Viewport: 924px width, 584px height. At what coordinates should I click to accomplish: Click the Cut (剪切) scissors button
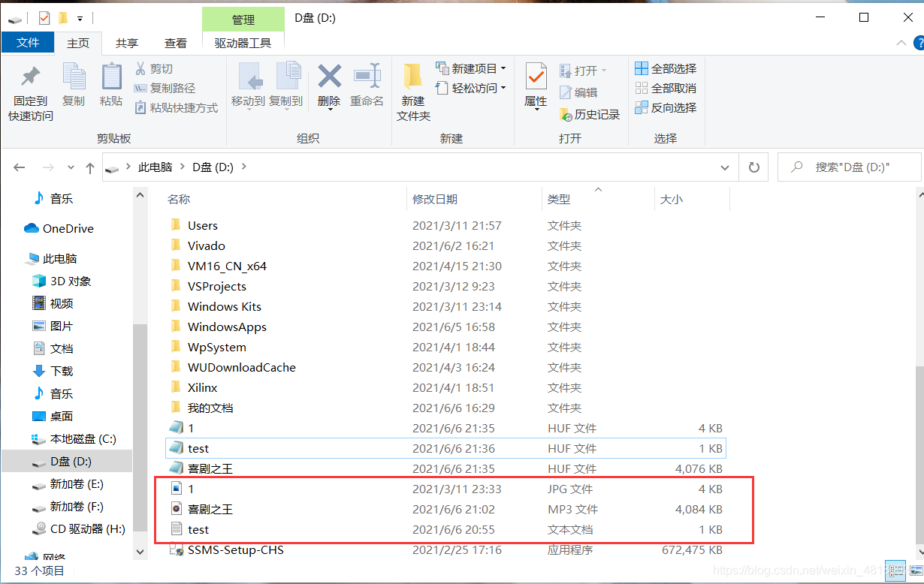pyautogui.click(x=153, y=68)
